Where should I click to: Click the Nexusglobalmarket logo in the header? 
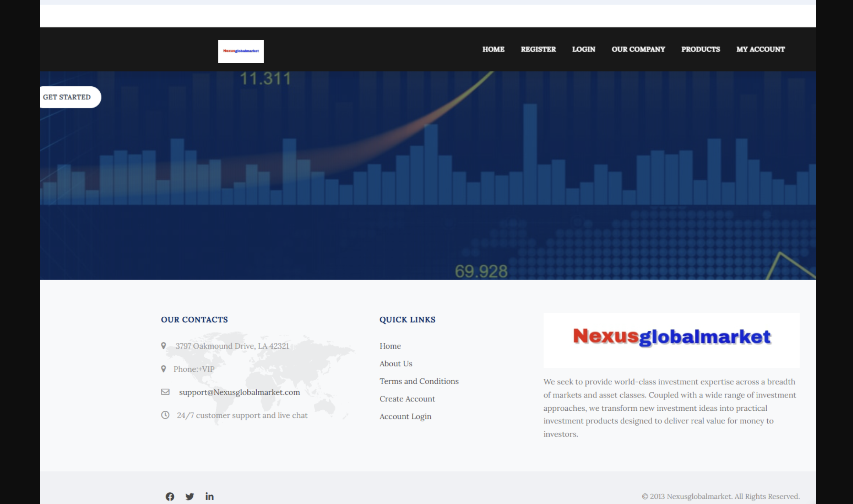(241, 51)
